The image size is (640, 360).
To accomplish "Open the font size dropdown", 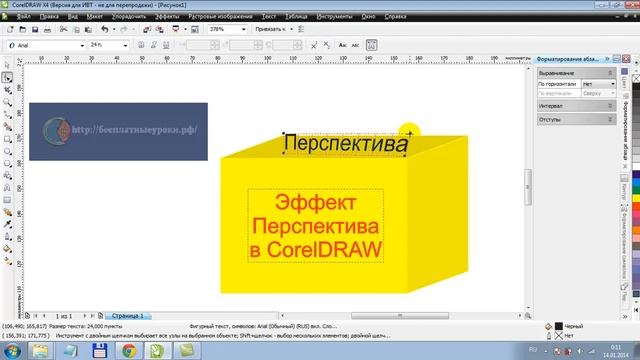I will tap(125, 45).
